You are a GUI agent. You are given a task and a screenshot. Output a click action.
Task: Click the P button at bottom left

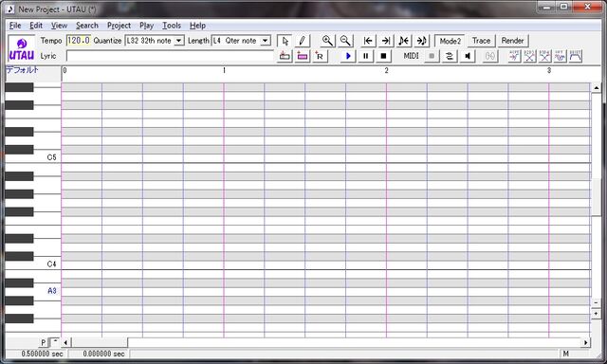click(44, 342)
